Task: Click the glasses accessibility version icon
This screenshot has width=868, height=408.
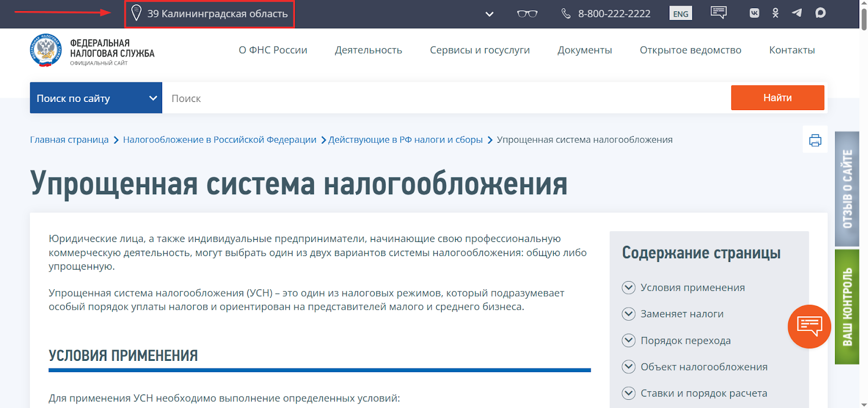Action: (x=527, y=14)
